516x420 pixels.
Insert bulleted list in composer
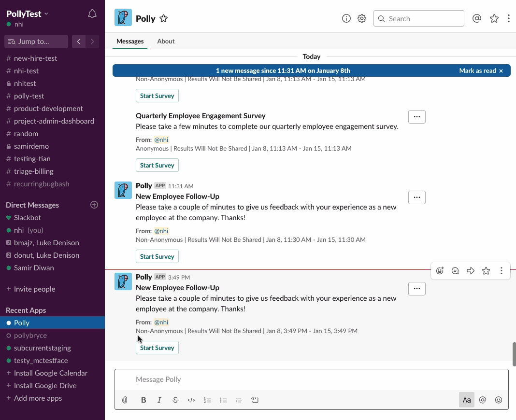pyautogui.click(x=223, y=400)
